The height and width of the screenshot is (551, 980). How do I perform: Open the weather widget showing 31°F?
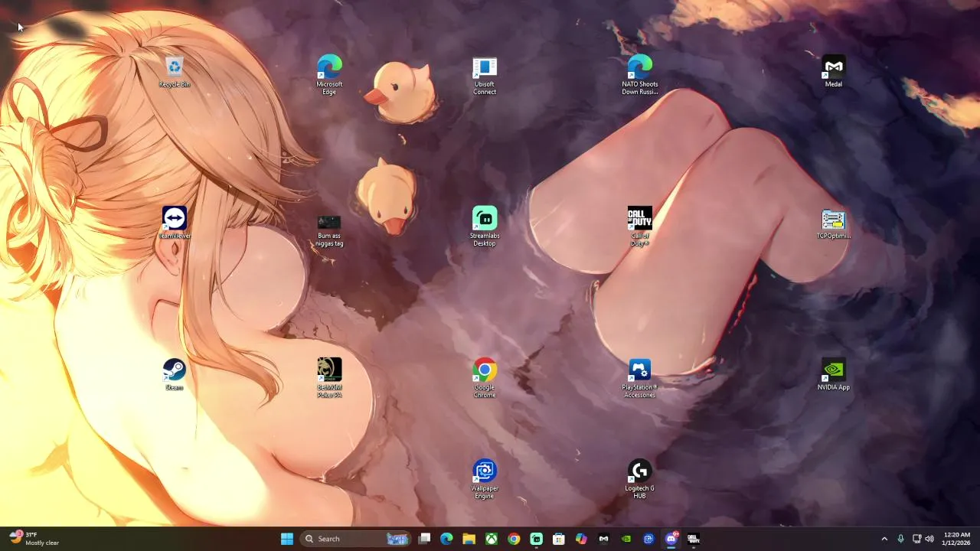pyautogui.click(x=34, y=539)
